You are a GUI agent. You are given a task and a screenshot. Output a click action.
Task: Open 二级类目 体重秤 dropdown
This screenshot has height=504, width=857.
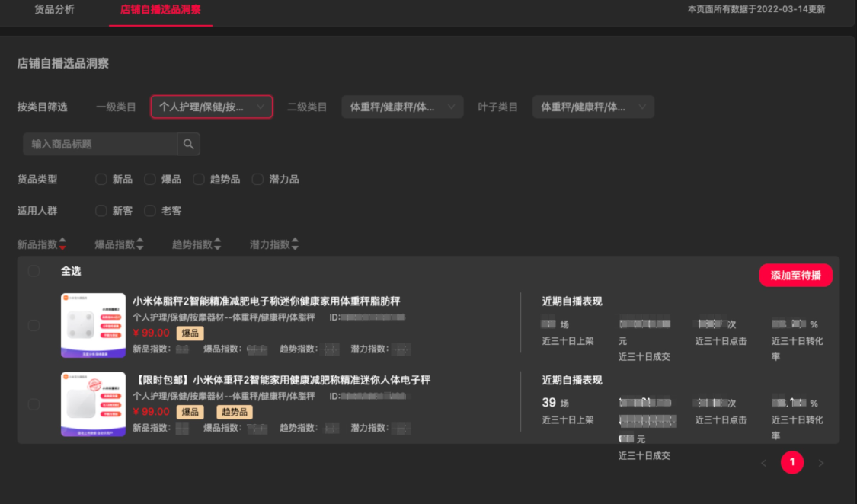[x=402, y=107]
